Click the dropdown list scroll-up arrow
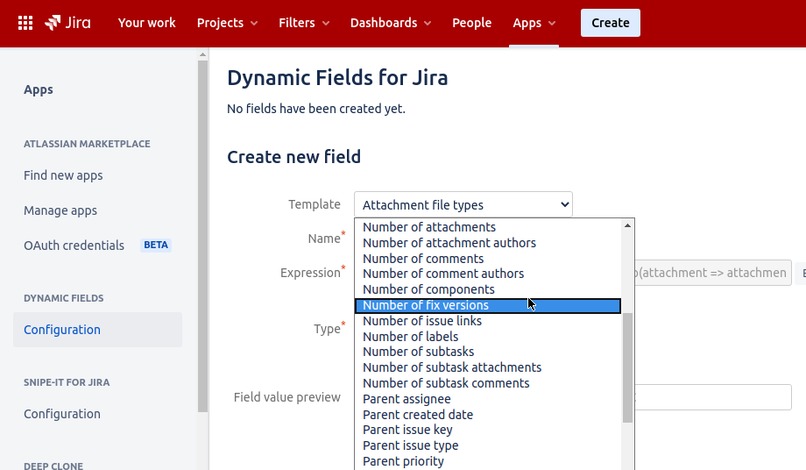The height and width of the screenshot is (470, 806). pos(628,225)
